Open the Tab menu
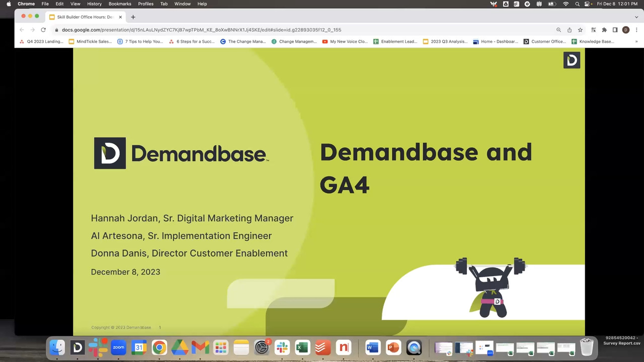The width and height of the screenshot is (644, 362). [x=164, y=4]
